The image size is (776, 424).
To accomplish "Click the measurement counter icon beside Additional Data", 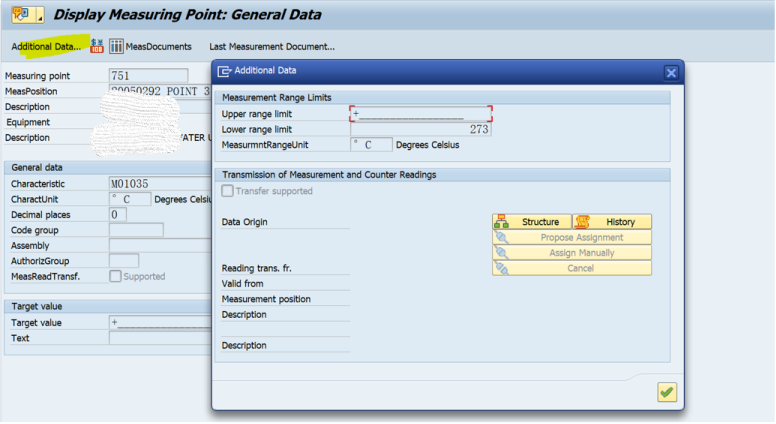I will (97, 46).
